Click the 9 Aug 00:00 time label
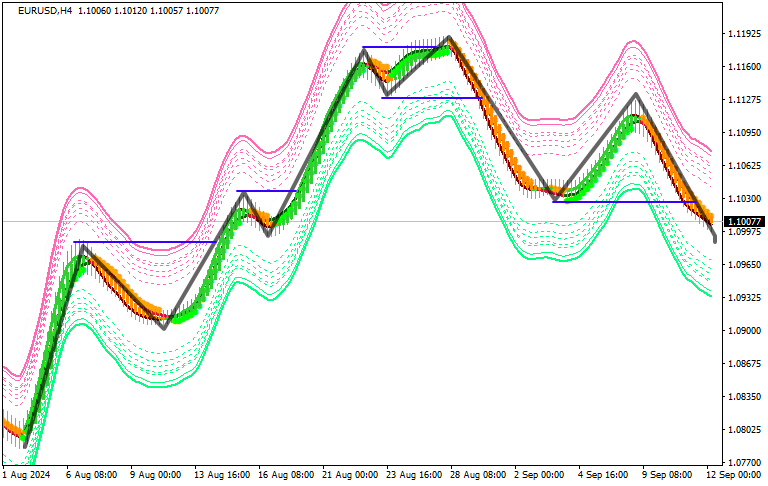This screenshot has height=486, width=768. coord(156,475)
